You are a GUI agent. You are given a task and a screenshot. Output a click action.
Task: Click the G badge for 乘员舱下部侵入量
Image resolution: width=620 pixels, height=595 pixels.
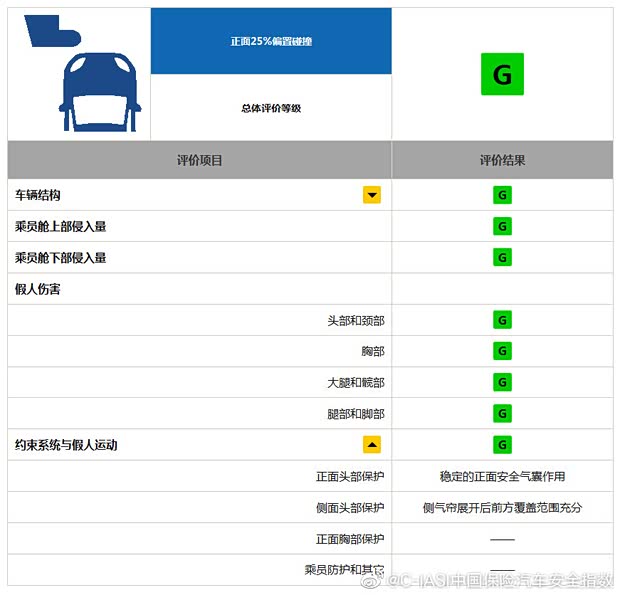[x=502, y=257]
